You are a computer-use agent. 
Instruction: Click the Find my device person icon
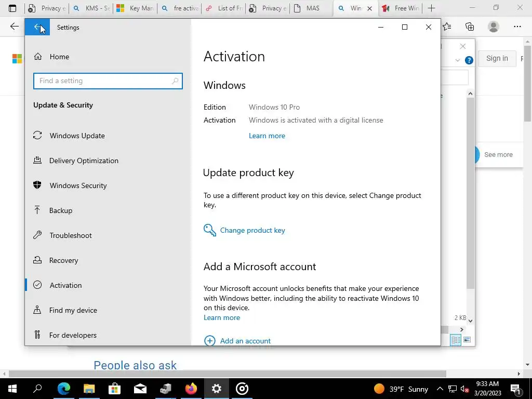(x=37, y=310)
